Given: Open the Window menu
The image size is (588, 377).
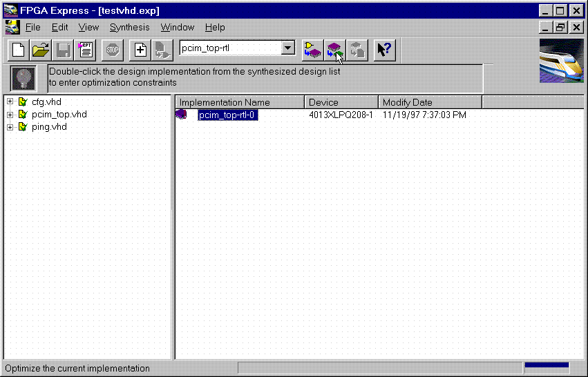Looking at the screenshot, I should coord(177,28).
